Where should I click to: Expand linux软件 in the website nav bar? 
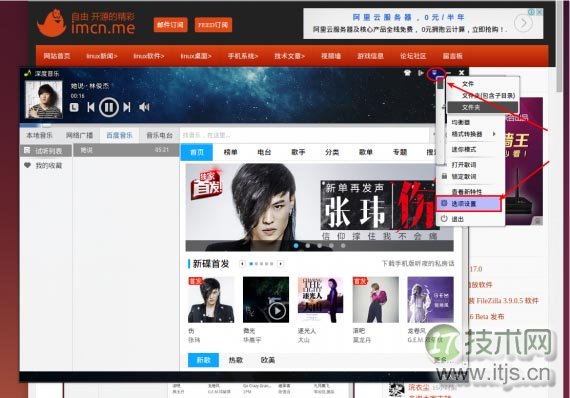tap(149, 56)
